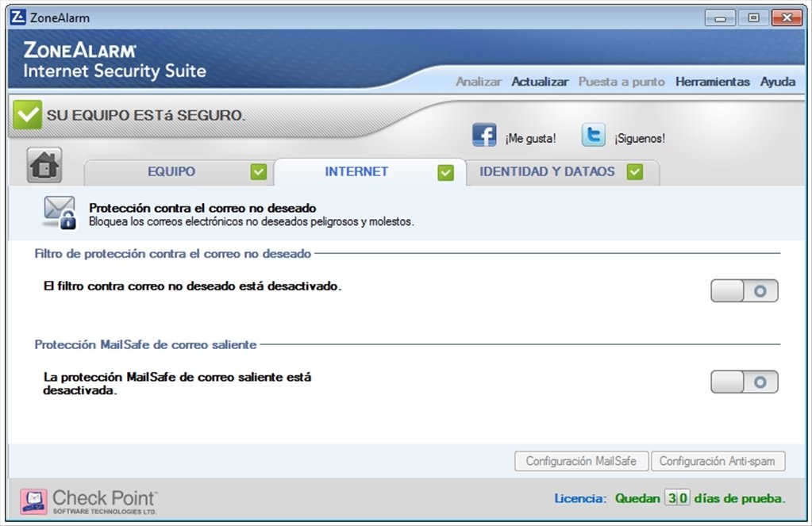Open the Puesta a punto menu
This screenshot has height=526, width=812.
622,82
